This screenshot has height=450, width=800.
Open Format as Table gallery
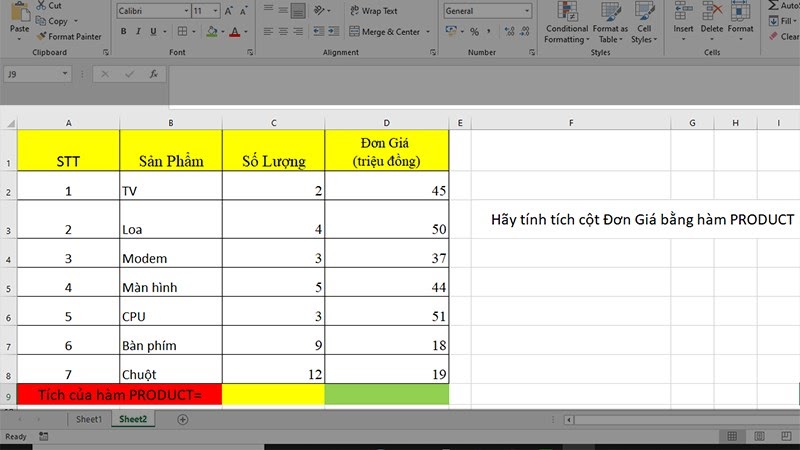[x=610, y=22]
